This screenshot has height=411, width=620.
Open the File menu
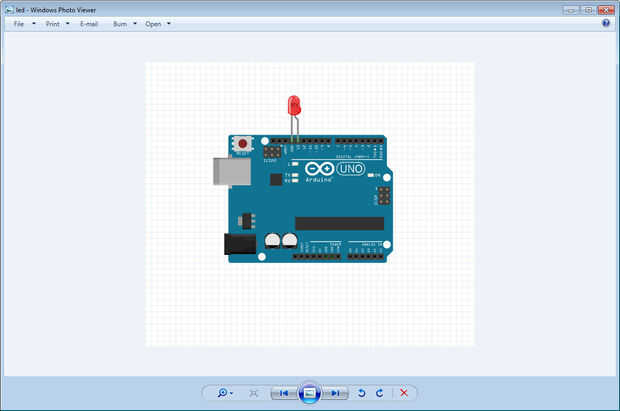pyautogui.click(x=19, y=24)
